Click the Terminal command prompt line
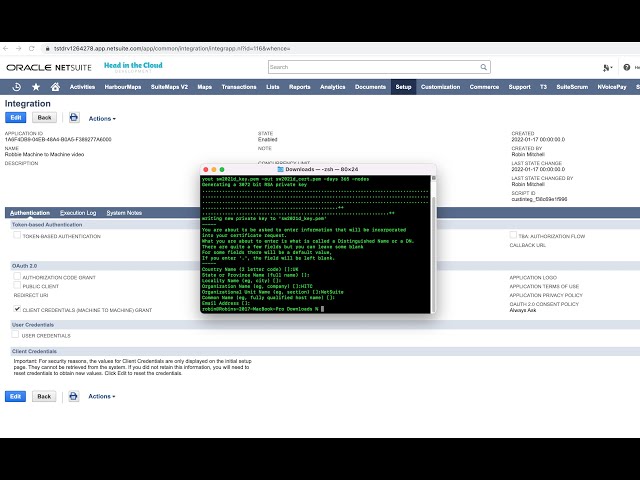 [x=263, y=309]
